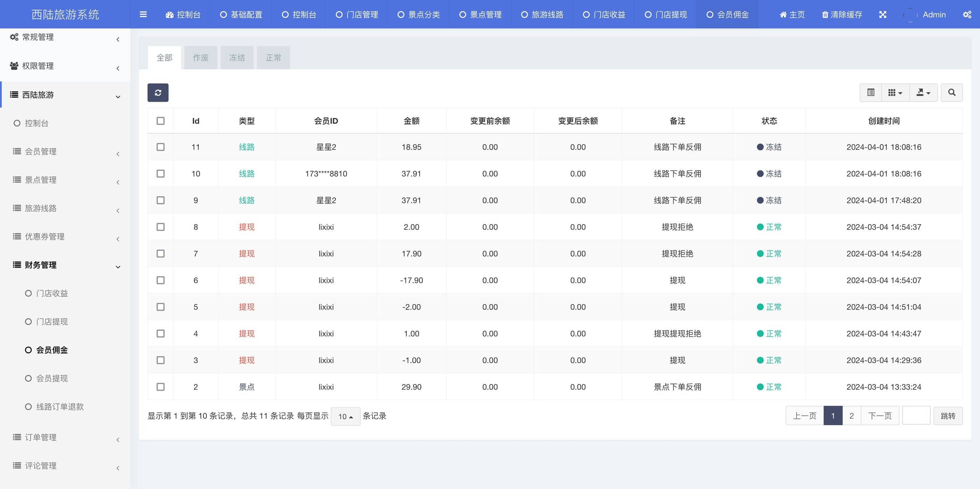Image resolution: width=980 pixels, height=489 pixels.
Task: Click the 会员管理 list icon
Action: tap(17, 151)
